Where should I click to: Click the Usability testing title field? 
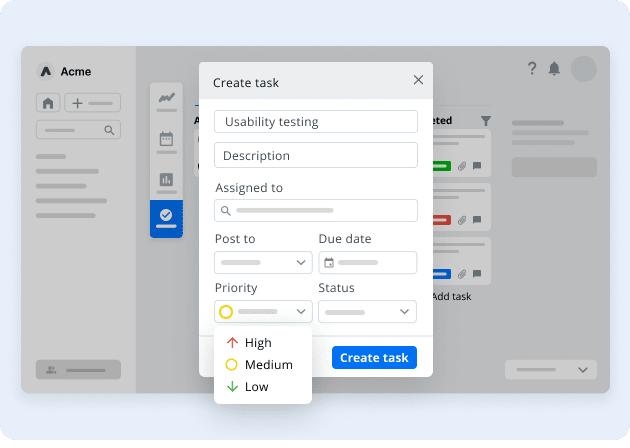coord(316,122)
